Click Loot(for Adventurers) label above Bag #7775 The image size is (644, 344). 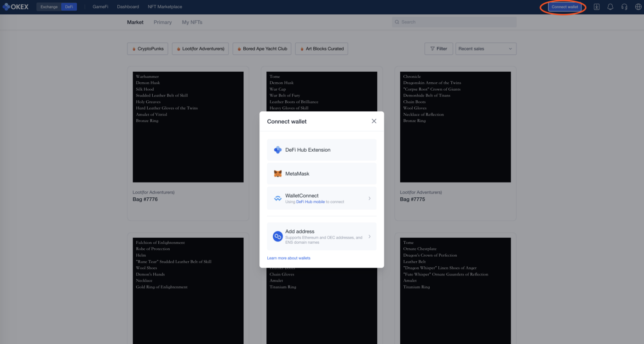coord(421,192)
